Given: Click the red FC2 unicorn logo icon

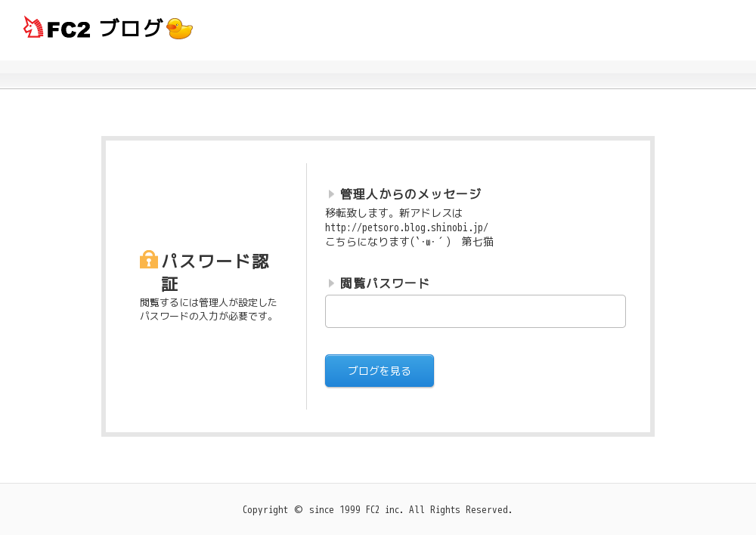Looking at the screenshot, I should tap(33, 28).
